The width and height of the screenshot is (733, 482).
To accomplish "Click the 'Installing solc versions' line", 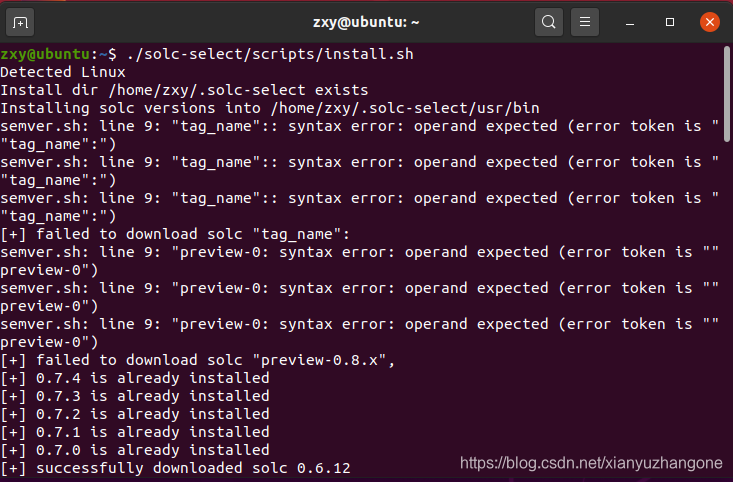I will pos(270,108).
